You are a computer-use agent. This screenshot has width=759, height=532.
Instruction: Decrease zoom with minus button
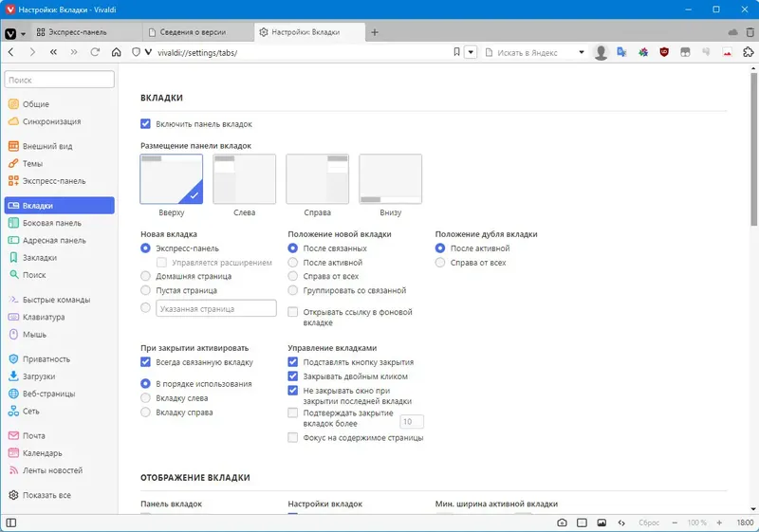(675, 523)
